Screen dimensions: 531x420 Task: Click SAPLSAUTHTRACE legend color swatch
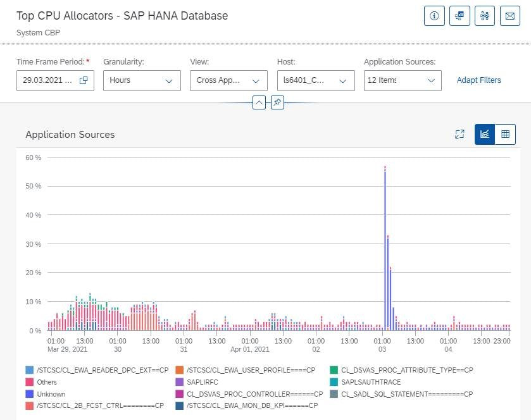coord(334,382)
